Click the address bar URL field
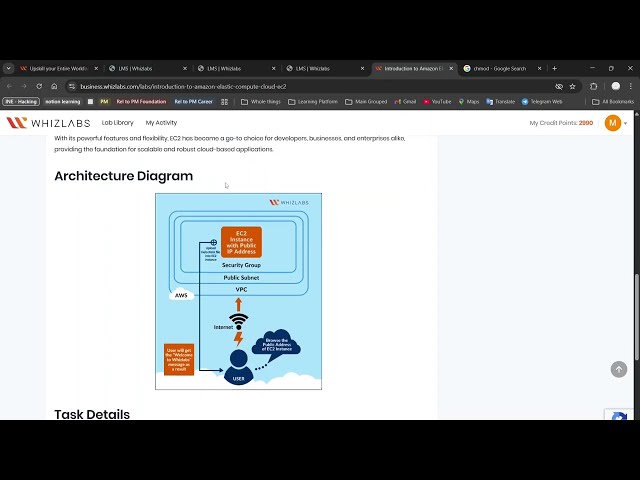 [x=314, y=87]
